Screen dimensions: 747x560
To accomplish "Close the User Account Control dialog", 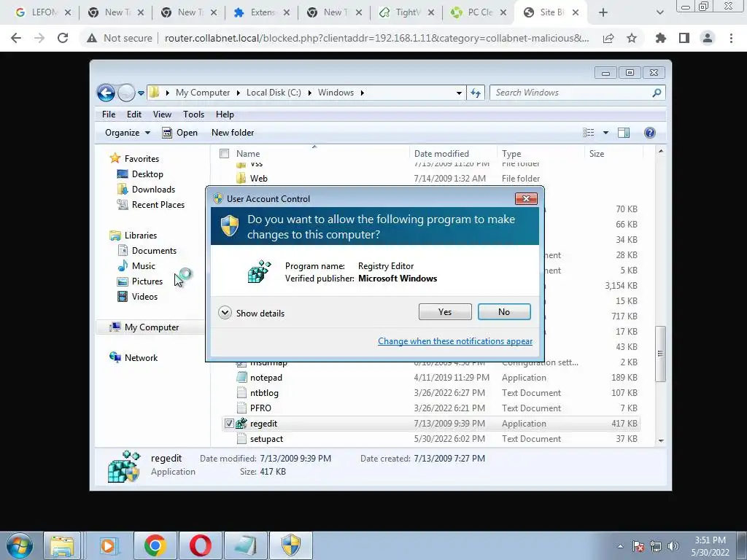I will pos(526,198).
